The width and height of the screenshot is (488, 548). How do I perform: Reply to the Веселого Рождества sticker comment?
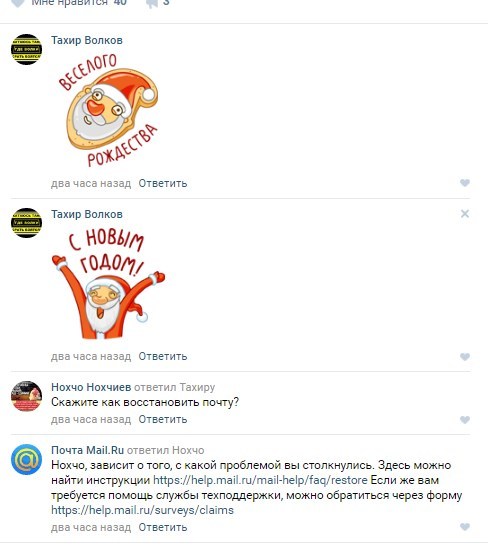163,183
